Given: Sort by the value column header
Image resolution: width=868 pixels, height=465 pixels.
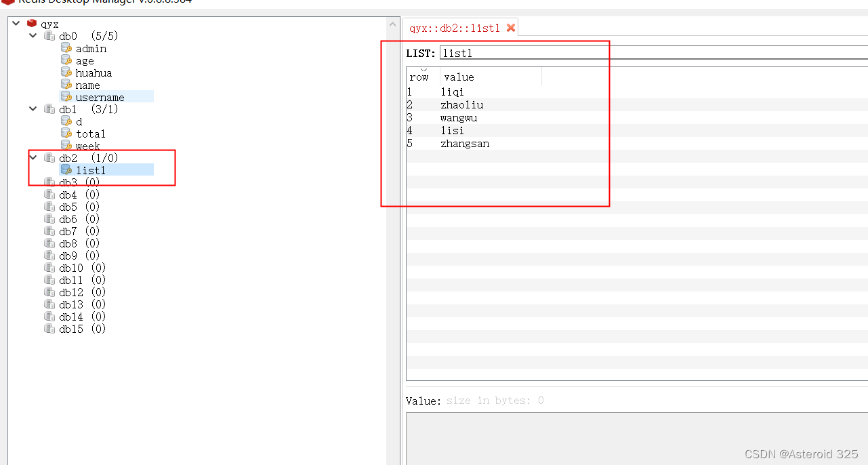Looking at the screenshot, I should (491, 76).
